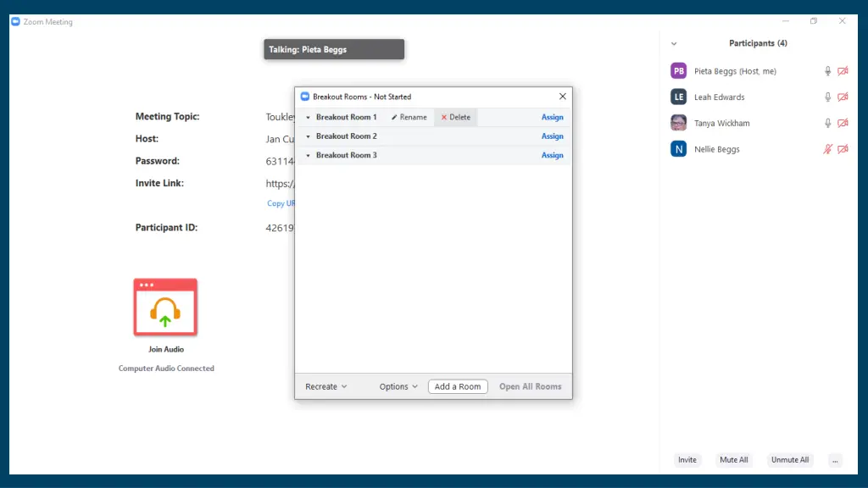Click Computer Audio Connected text
868x488 pixels.
166,368
